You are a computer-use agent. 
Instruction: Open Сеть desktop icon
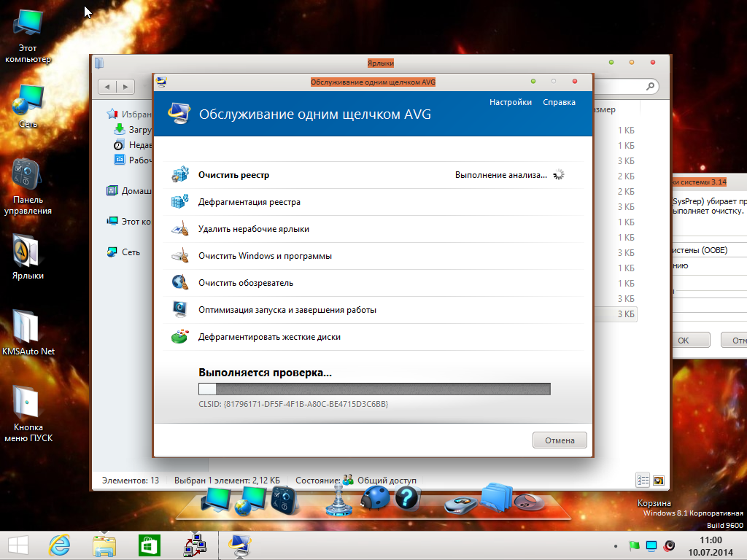pyautogui.click(x=28, y=106)
